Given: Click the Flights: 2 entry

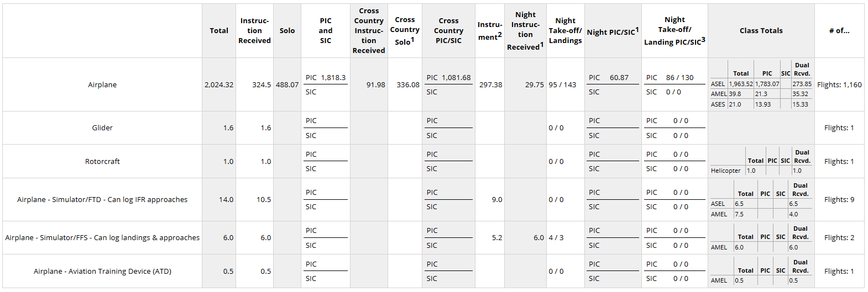Looking at the screenshot, I should (839, 238).
